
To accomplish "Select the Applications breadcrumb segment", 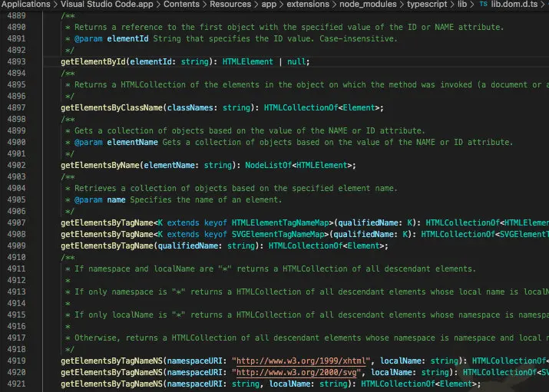I will [x=26, y=4].
